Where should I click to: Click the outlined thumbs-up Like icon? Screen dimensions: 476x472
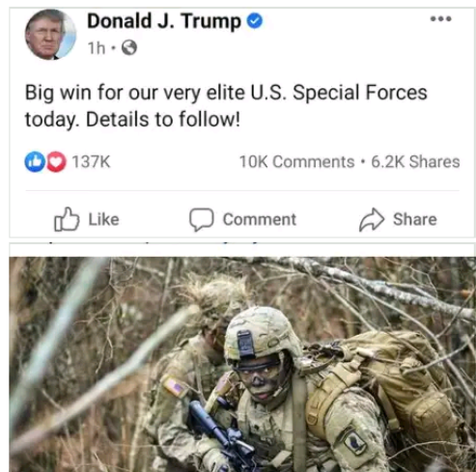point(67,219)
